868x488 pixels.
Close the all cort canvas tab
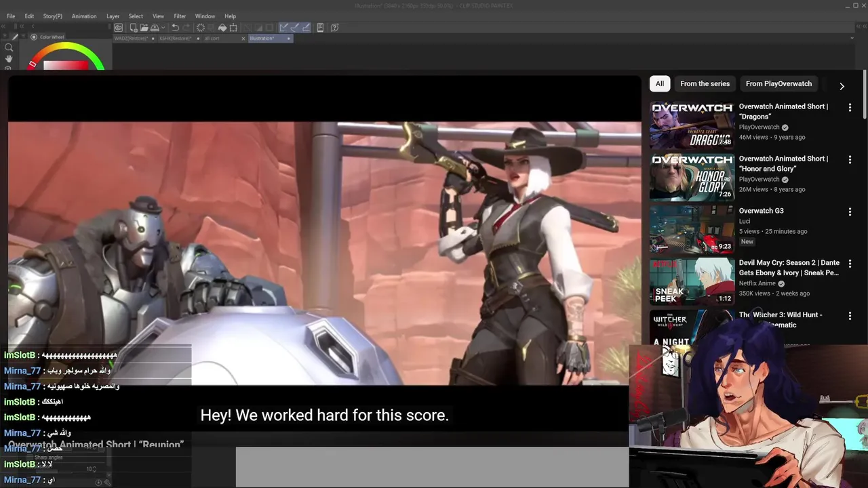pyautogui.click(x=243, y=39)
